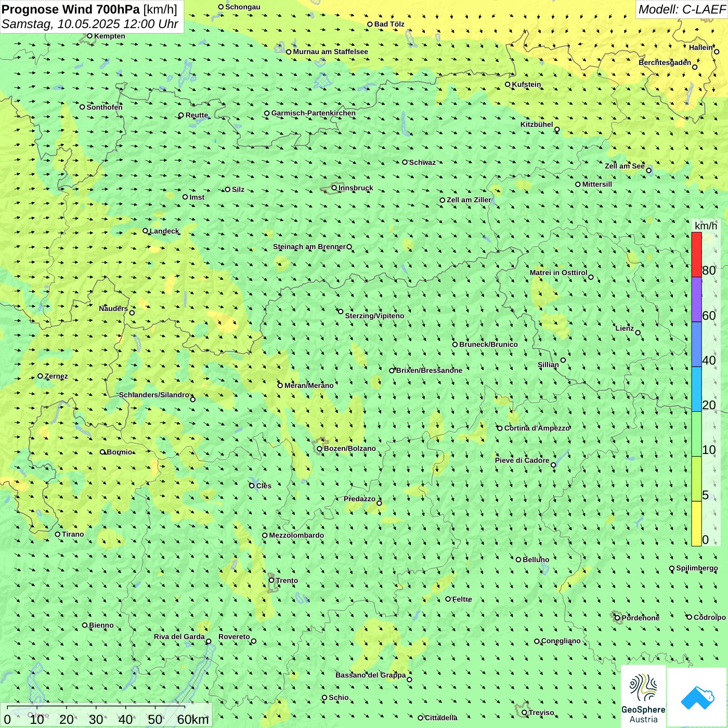Click the "Pordenone" town label
The height and width of the screenshot is (728, 728).
[x=641, y=618]
